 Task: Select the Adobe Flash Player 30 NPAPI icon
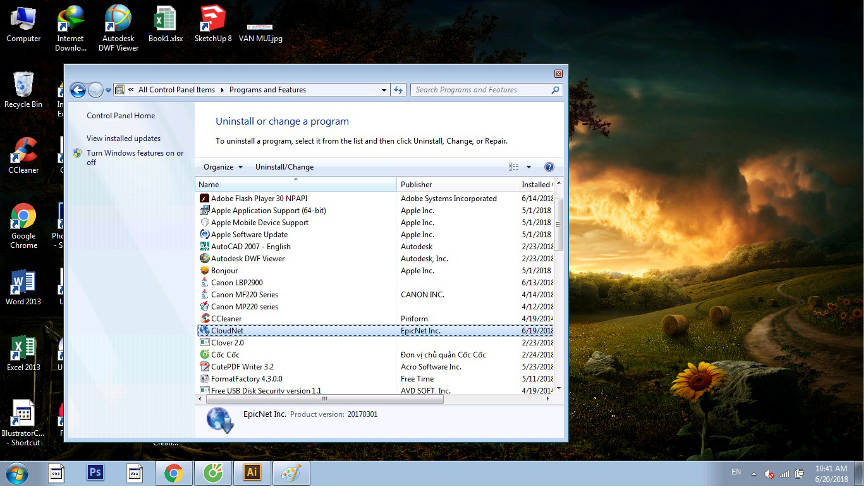click(204, 199)
